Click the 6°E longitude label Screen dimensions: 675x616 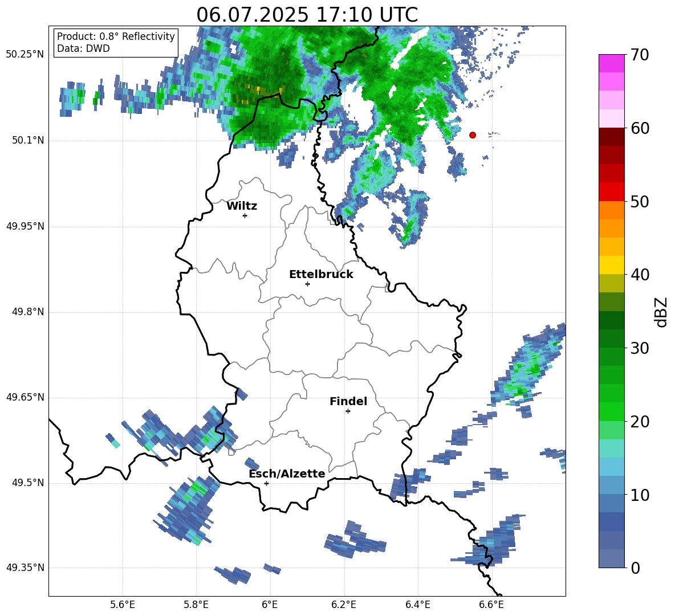[270, 605]
